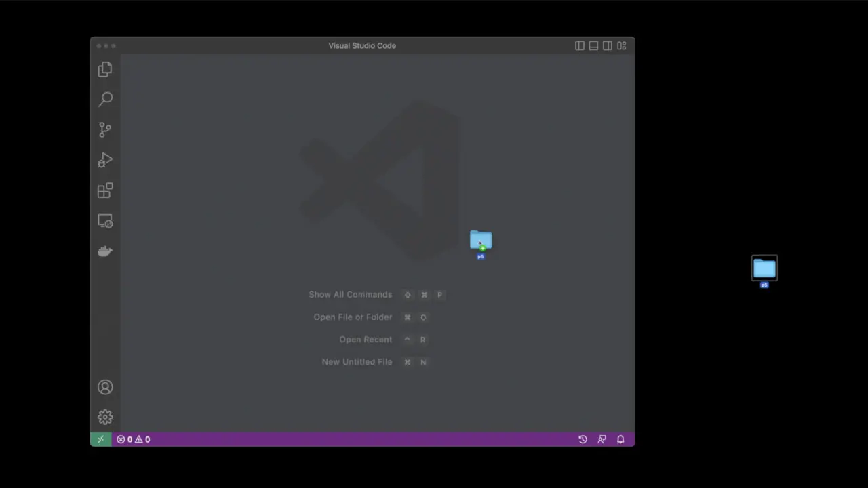The width and height of the screenshot is (868, 488).
Task: Open the Manage gear menu
Action: pos(105,418)
